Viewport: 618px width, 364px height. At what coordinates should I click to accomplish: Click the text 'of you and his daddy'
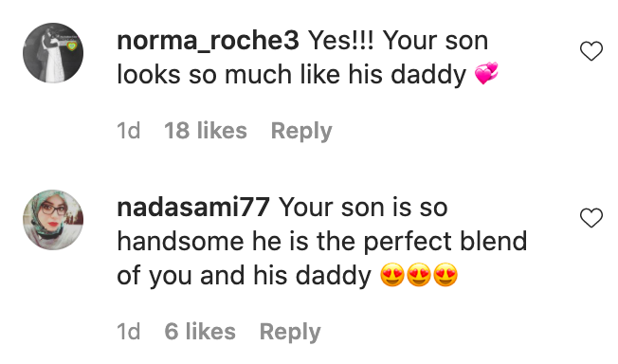pyautogui.click(x=244, y=276)
